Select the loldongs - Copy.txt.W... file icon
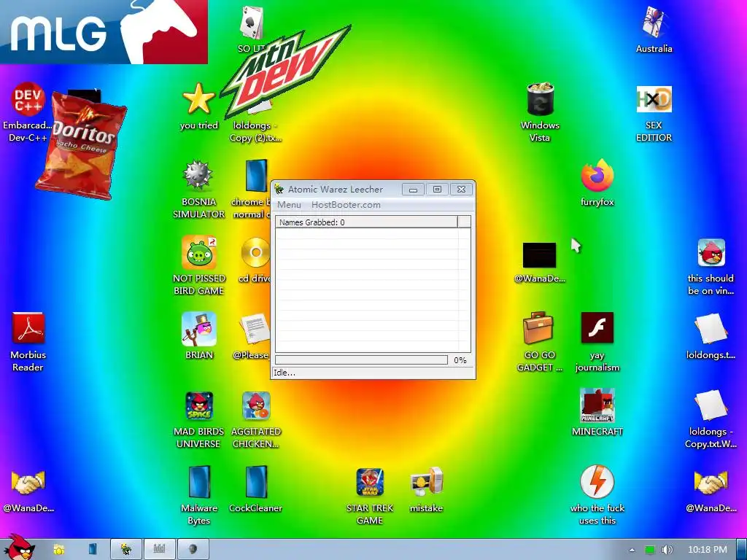The image size is (747, 560). (x=711, y=419)
